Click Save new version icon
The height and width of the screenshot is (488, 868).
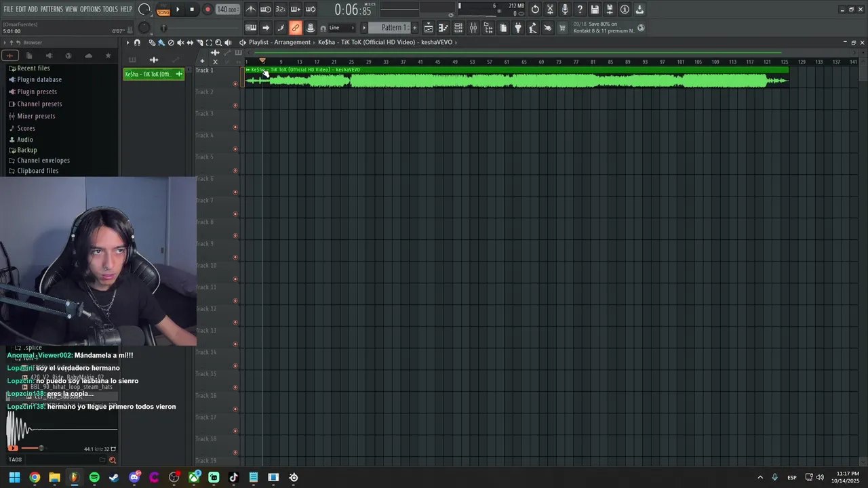[610, 9]
